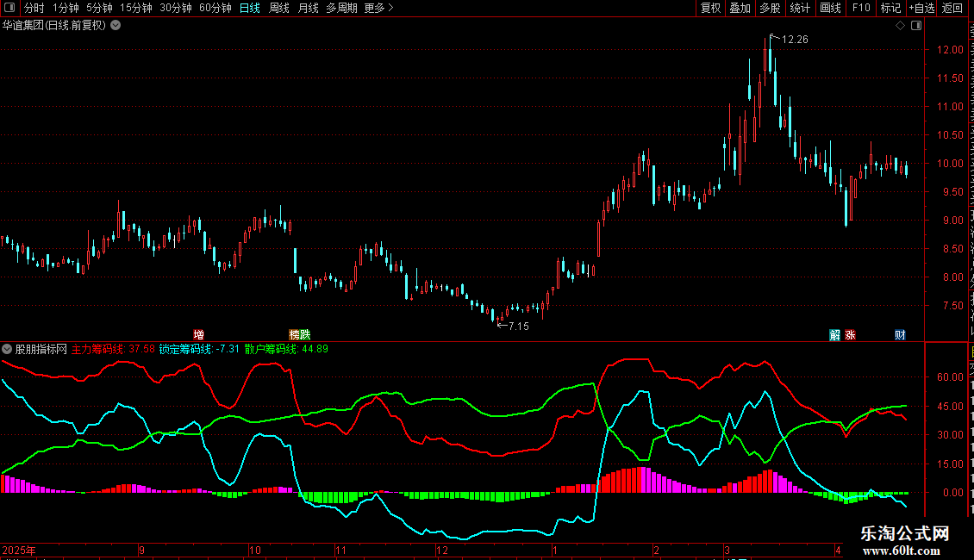Click the 散户筹码线 44.89 legend
Screen dimensions: 974x560
pyautogui.click(x=286, y=349)
